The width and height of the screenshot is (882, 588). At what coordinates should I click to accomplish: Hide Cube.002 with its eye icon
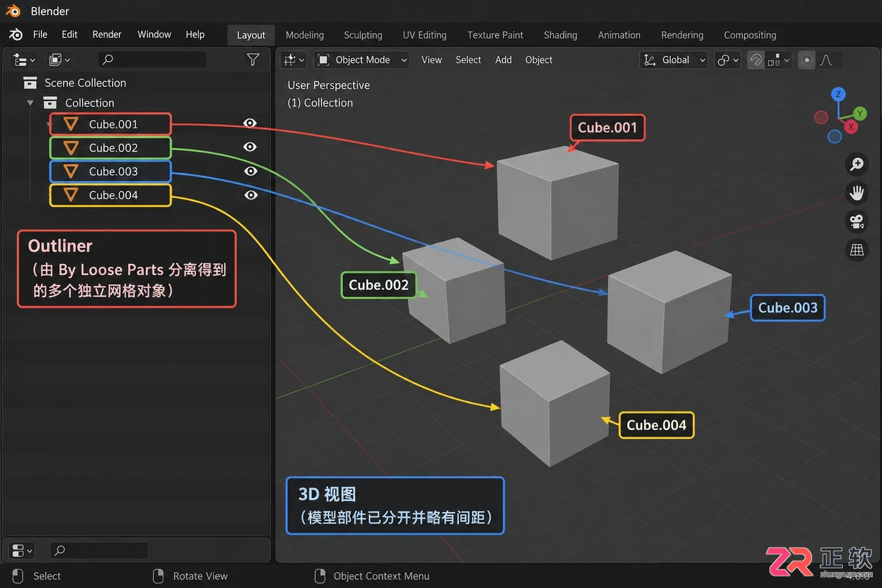[250, 147]
